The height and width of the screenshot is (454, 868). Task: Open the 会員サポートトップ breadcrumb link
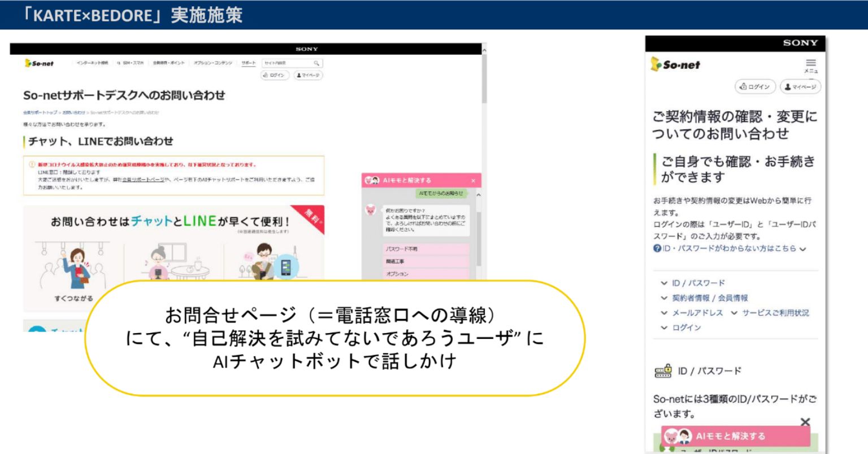click(x=40, y=112)
